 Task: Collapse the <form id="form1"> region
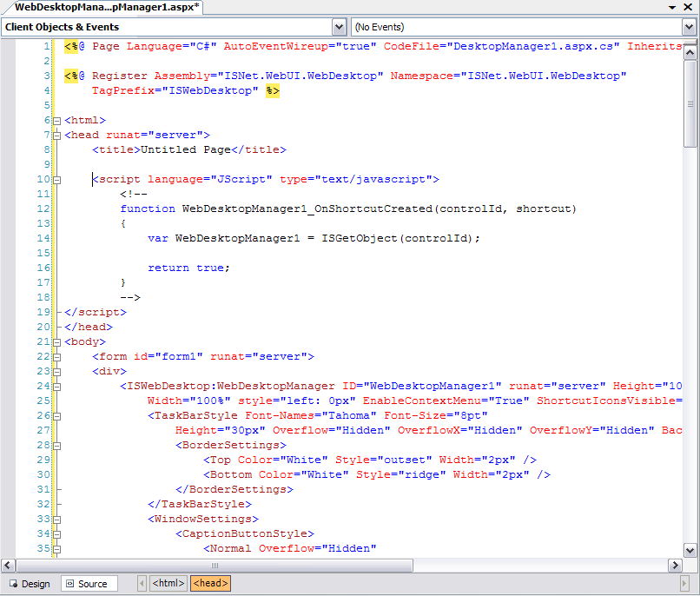57,357
